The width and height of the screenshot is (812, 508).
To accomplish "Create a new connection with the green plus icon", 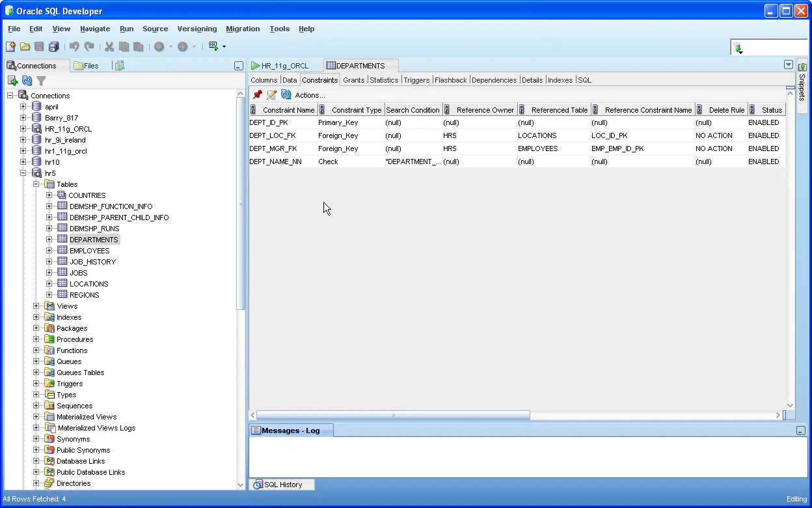I will [x=13, y=81].
